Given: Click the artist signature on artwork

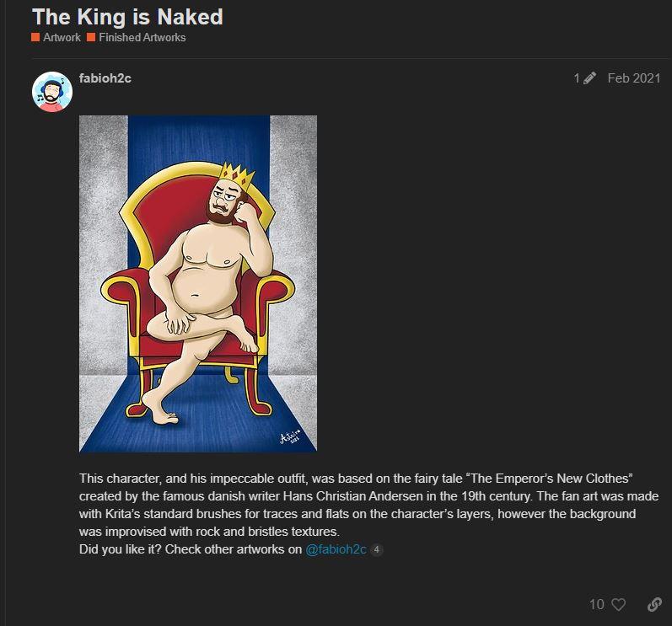Looking at the screenshot, I should click(290, 436).
